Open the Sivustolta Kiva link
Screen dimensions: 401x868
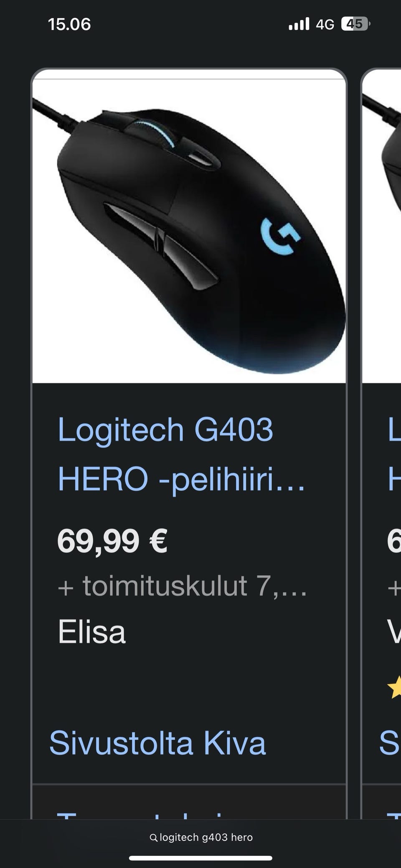157,743
